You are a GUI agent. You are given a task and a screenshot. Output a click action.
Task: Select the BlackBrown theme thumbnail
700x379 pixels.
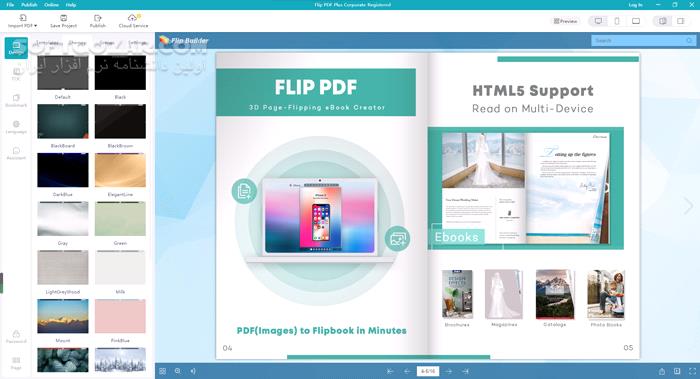point(120,121)
